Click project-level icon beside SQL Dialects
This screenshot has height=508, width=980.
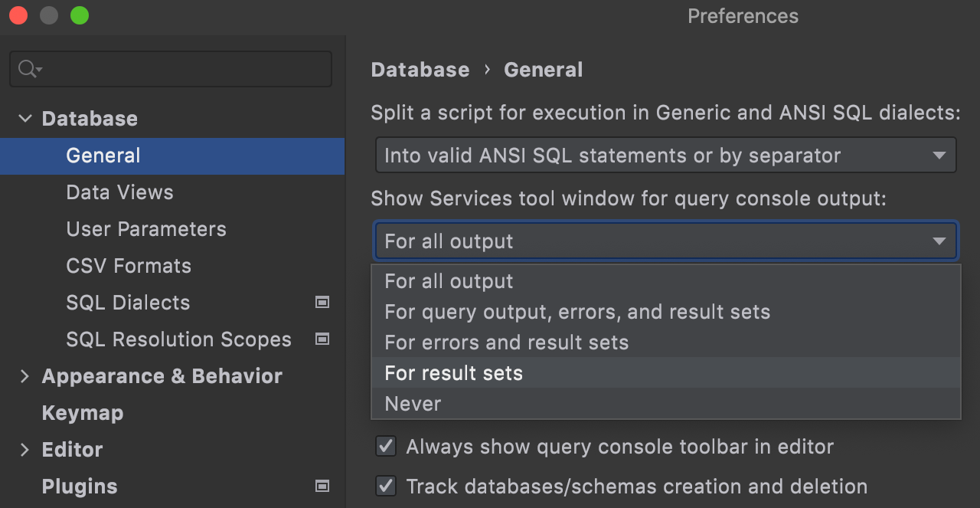click(322, 303)
